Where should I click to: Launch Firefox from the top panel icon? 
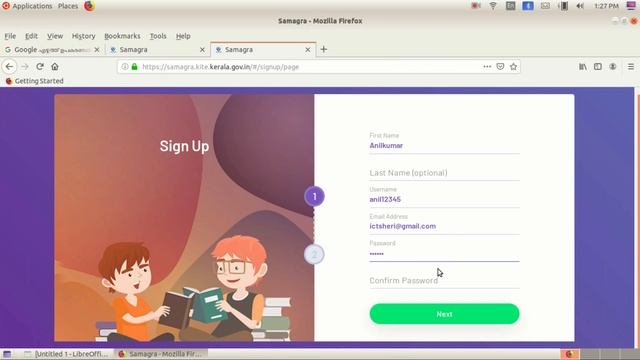(89, 6)
